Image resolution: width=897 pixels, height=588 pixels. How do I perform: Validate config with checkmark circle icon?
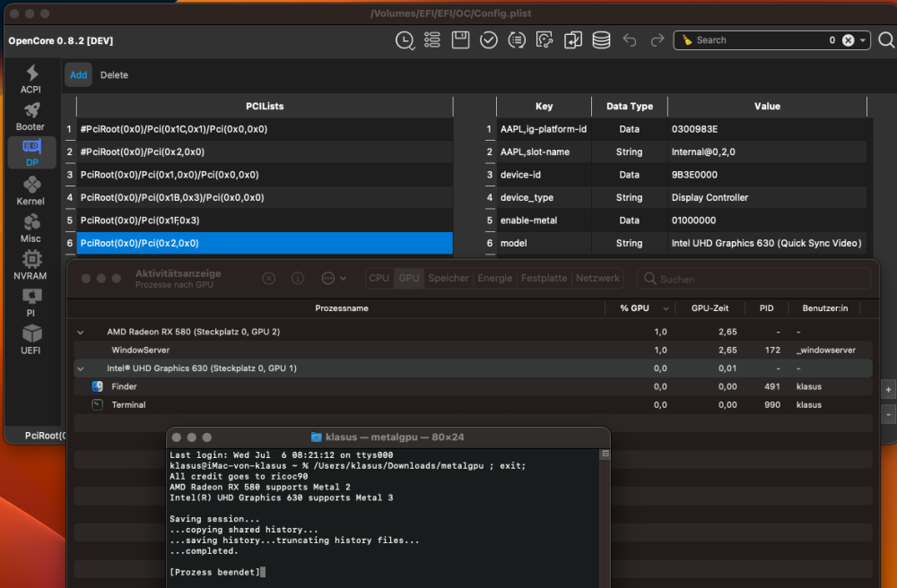(x=489, y=40)
